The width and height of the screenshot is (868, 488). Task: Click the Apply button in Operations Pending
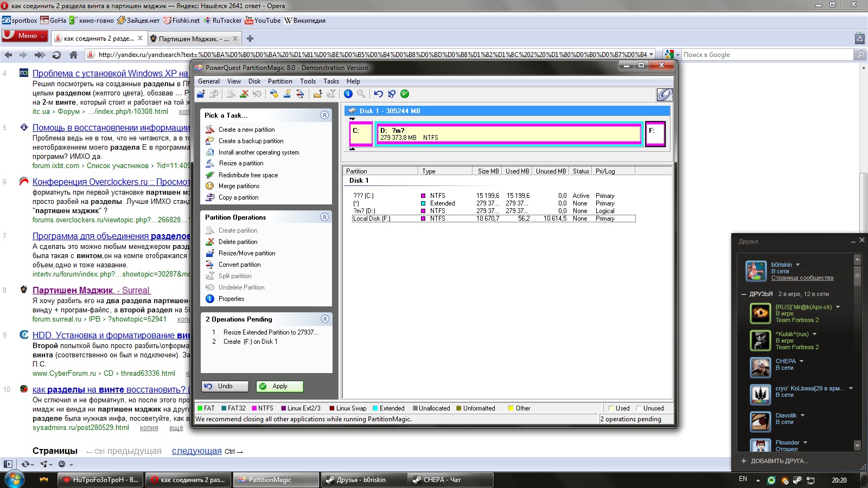[280, 386]
